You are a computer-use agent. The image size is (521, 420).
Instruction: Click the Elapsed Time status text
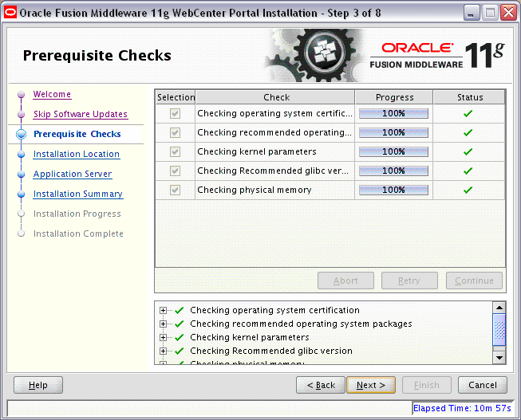click(462, 408)
